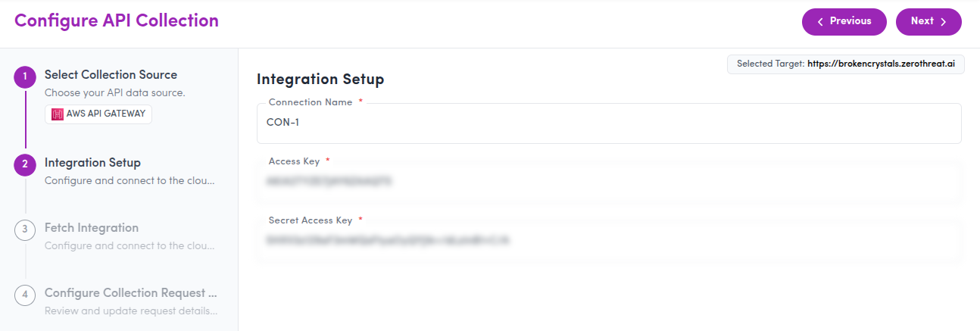980x331 pixels.
Task: Focus the Connection Name input field
Action: click(609, 123)
